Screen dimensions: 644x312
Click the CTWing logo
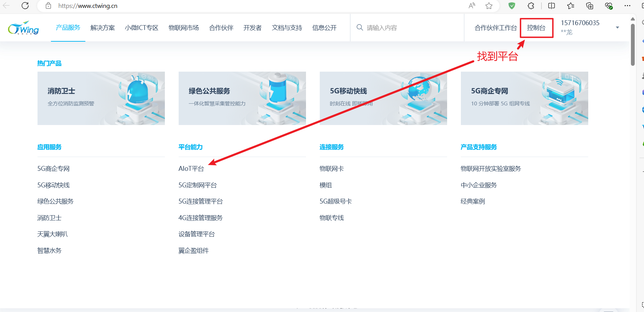pos(23,28)
